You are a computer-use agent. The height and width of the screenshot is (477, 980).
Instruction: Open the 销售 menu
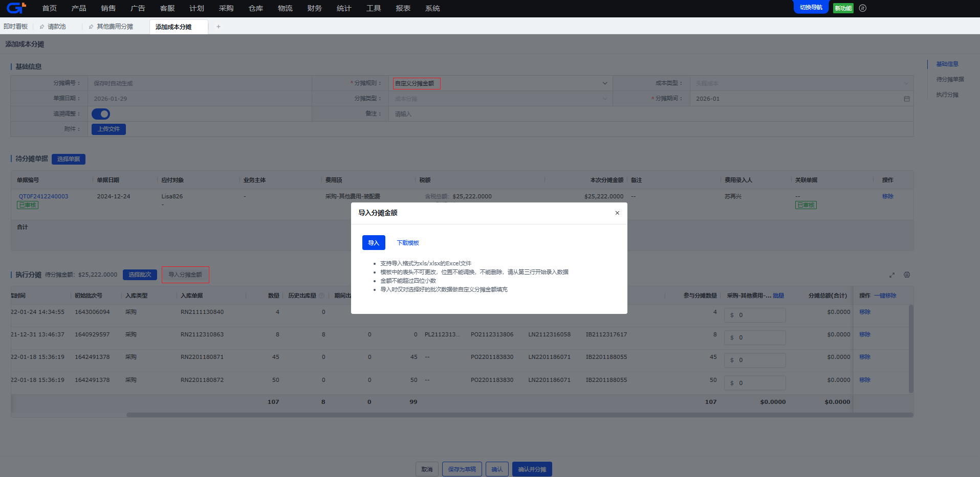pos(108,8)
